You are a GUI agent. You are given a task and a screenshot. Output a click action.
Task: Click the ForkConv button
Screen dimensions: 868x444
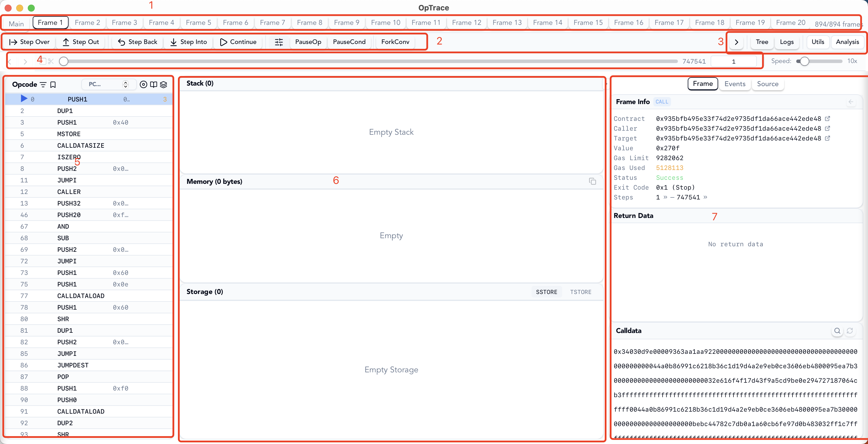[x=395, y=42]
